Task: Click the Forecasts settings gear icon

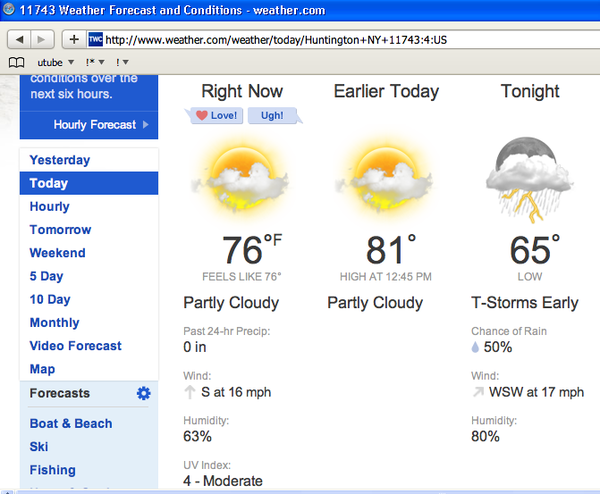Action: (143, 393)
